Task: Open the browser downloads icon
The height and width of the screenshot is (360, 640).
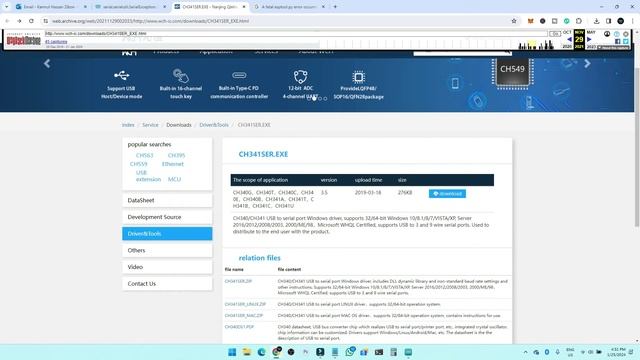Action: (596, 21)
